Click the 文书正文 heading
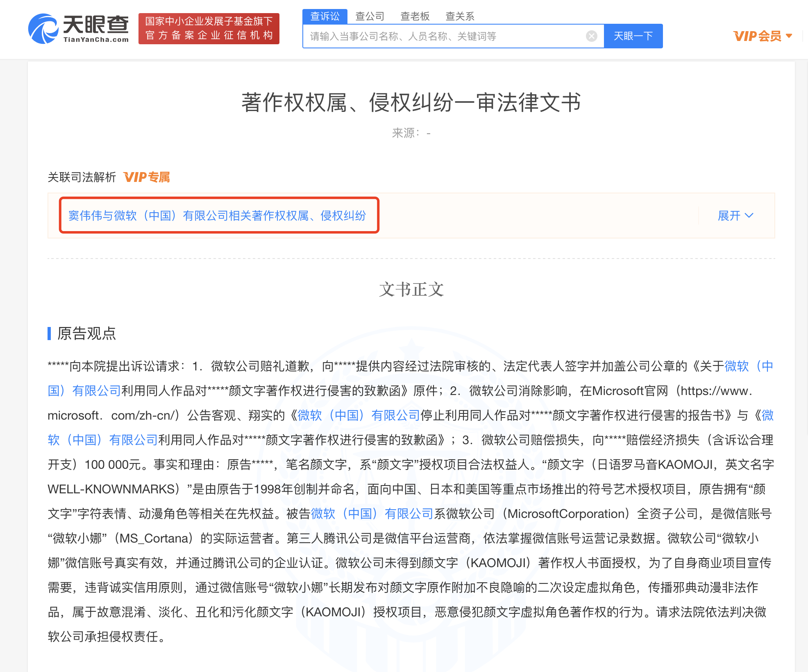Screen dimensions: 808x672 click(x=411, y=289)
